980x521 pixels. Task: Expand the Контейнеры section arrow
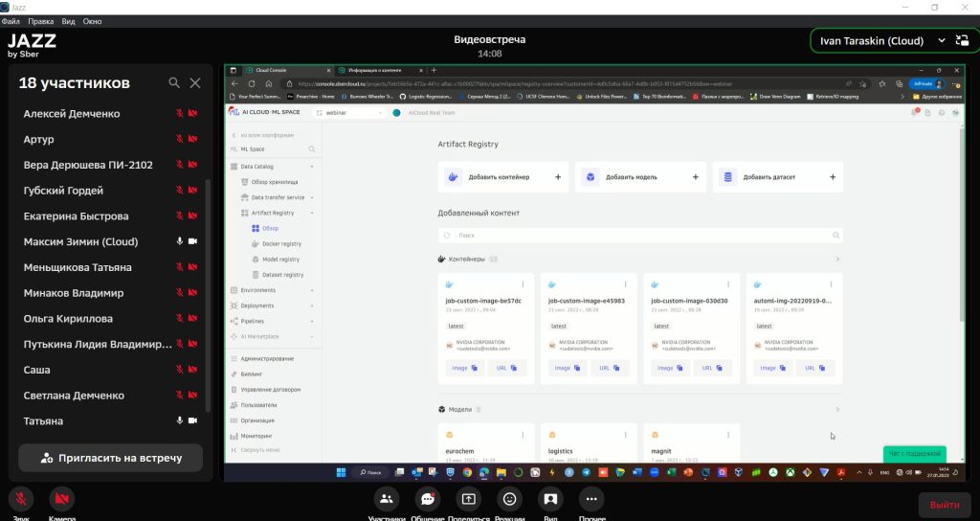click(x=837, y=259)
